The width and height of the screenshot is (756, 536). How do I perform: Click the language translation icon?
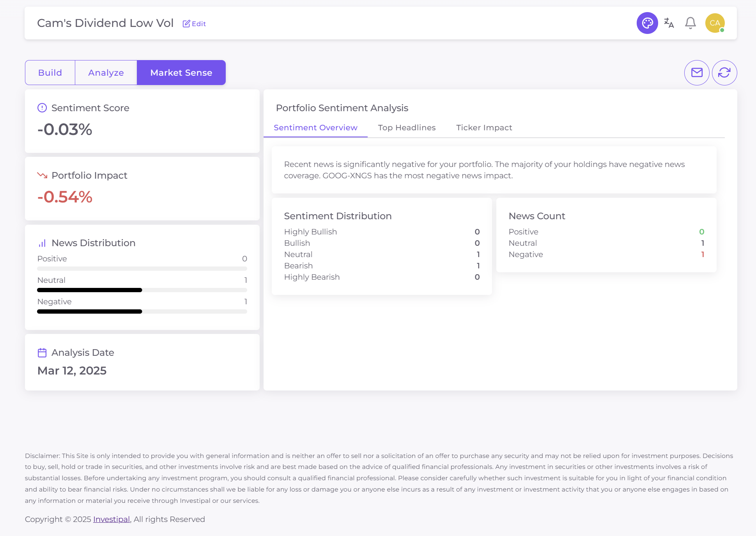pos(668,23)
